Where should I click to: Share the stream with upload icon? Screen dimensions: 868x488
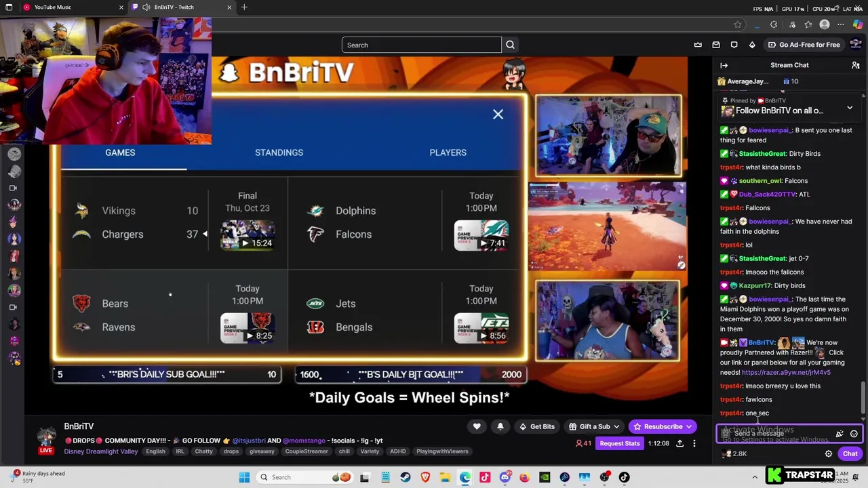(679, 443)
